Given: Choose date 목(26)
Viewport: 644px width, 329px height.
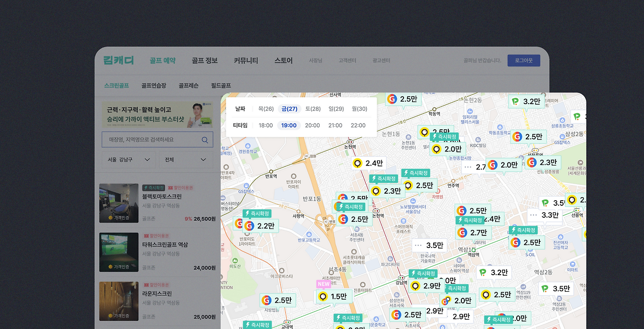Looking at the screenshot, I should (x=266, y=109).
